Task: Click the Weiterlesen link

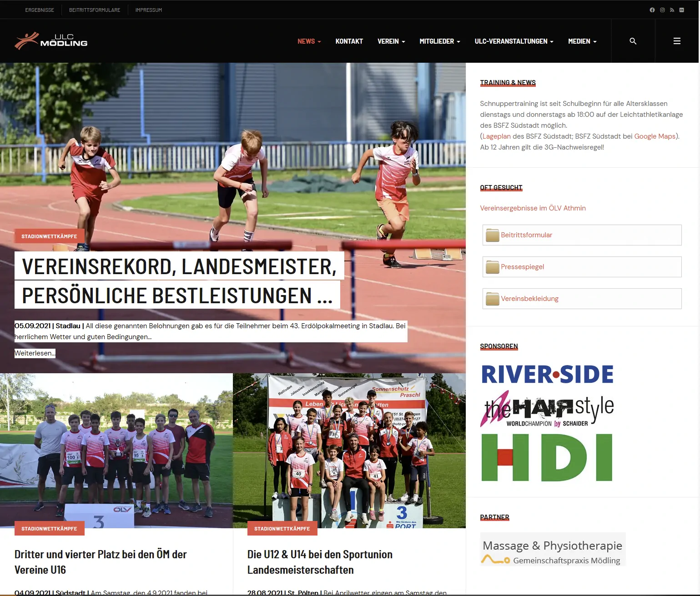Action: tap(35, 353)
